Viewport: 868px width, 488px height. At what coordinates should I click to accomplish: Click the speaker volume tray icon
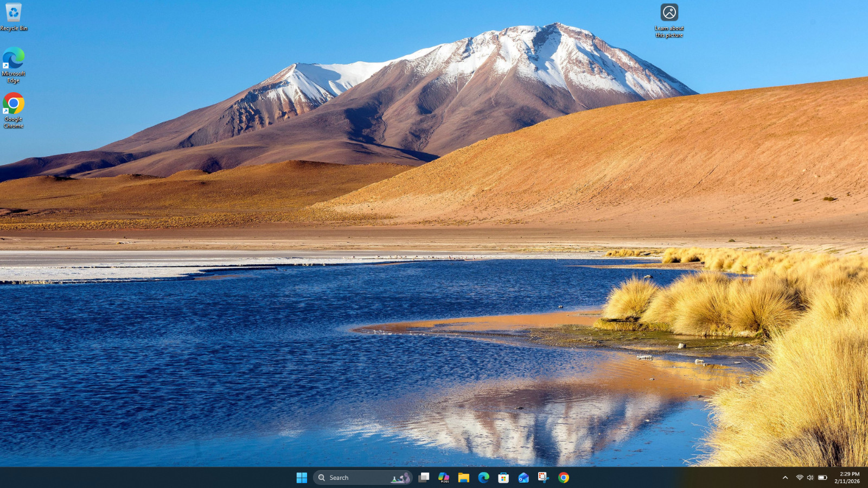coord(810,478)
